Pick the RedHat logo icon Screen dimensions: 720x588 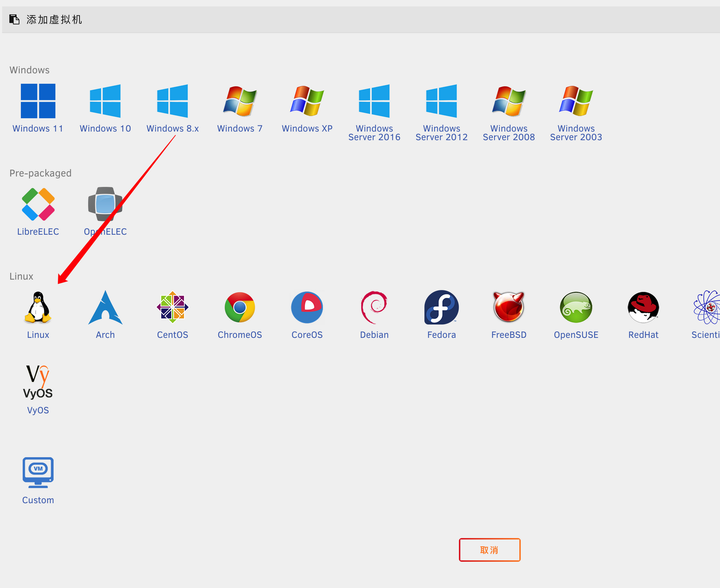[x=643, y=307]
